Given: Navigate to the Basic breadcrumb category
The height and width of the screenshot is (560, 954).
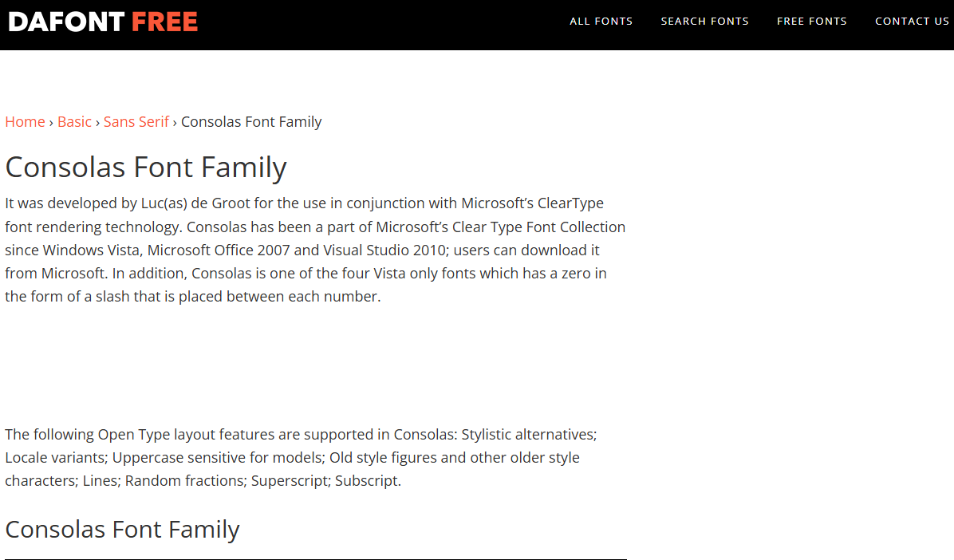Looking at the screenshot, I should pyautogui.click(x=74, y=122).
